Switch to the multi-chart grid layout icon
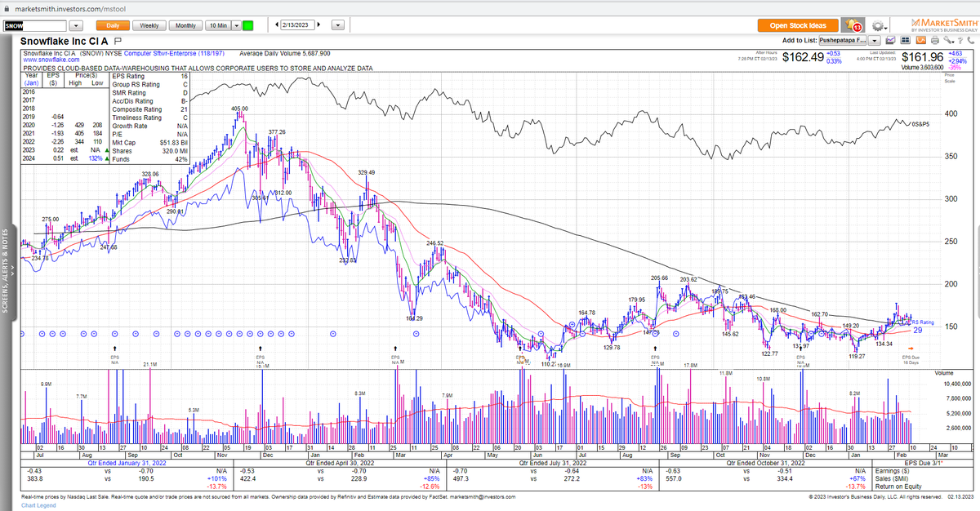The width and height of the screenshot is (980, 511). (906, 40)
